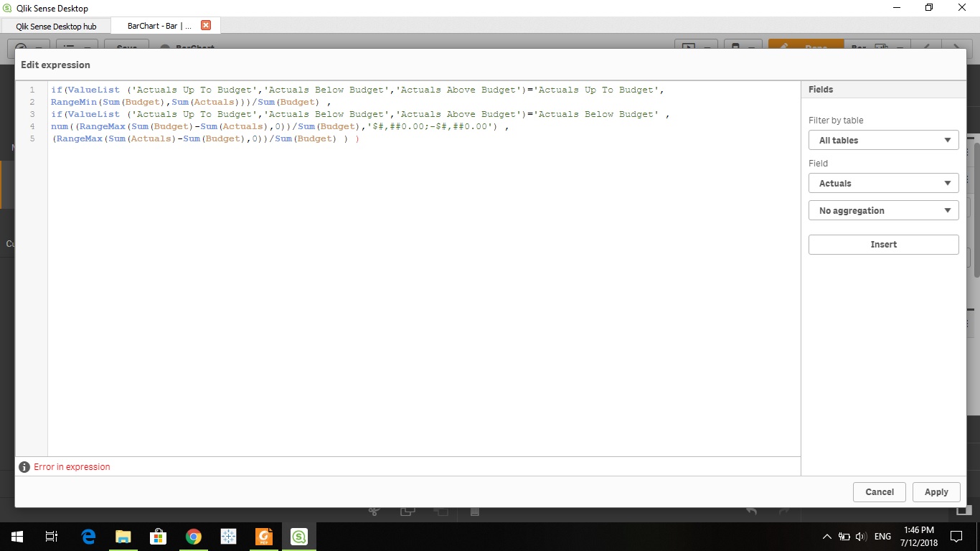Launch Google Chrome from the taskbar

tap(193, 537)
